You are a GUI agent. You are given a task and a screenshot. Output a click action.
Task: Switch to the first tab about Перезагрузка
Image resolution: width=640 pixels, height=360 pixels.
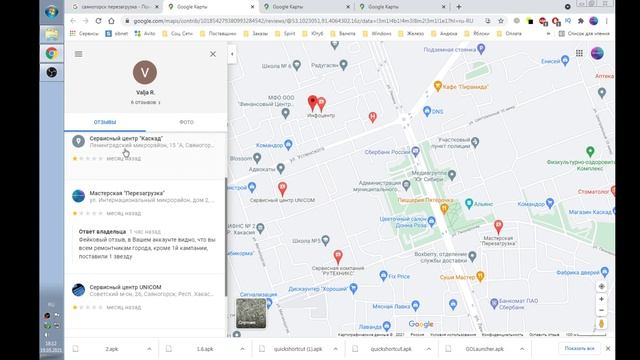pos(115,7)
